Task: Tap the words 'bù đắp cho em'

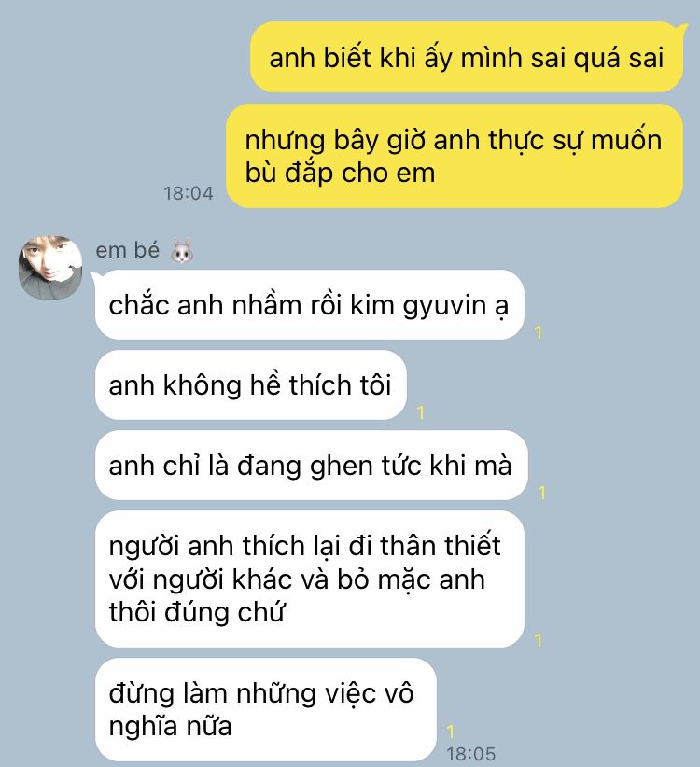Action: [340, 174]
